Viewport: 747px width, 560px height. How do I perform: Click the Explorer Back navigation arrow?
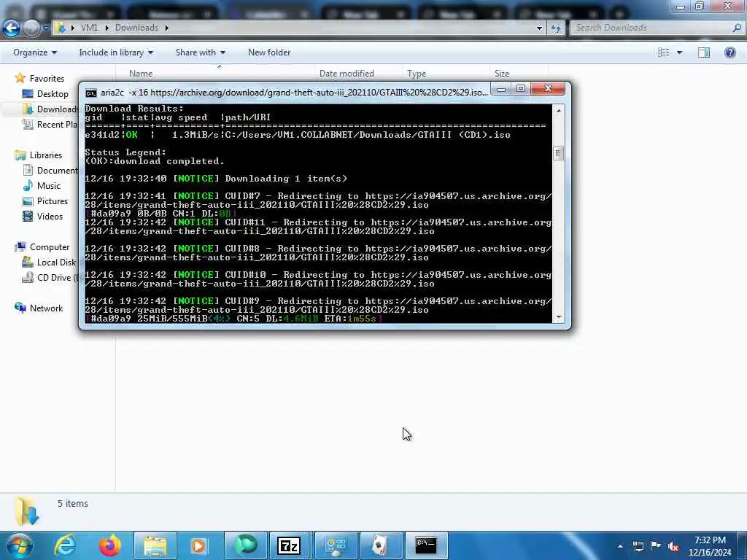pyautogui.click(x=11, y=28)
